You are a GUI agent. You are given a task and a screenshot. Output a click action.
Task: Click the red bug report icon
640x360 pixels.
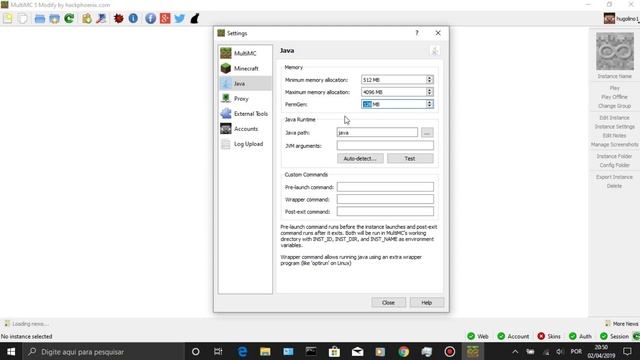[x=118, y=18]
